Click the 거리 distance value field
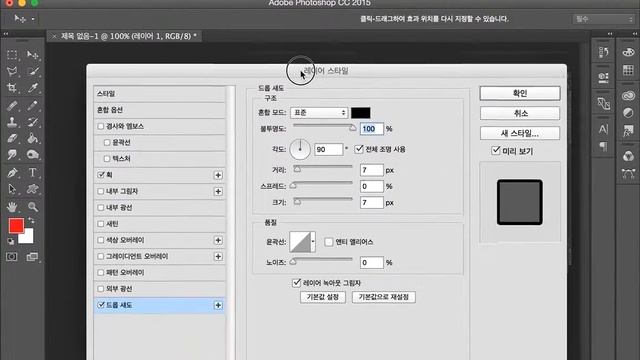The image size is (640, 360). (371, 170)
